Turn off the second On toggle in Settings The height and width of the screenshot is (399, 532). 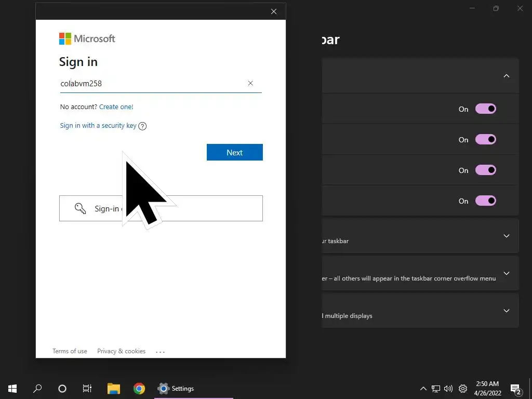[x=486, y=139]
